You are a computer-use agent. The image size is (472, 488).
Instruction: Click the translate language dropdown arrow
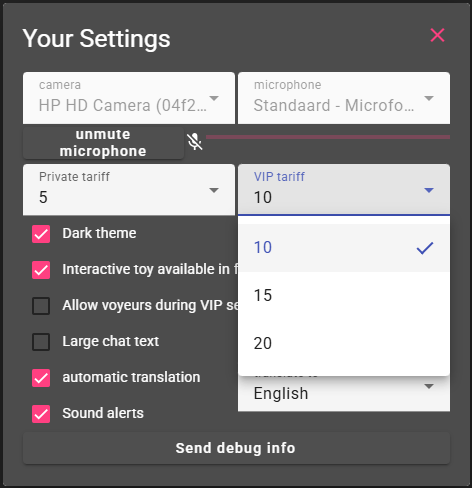[429, 386]
